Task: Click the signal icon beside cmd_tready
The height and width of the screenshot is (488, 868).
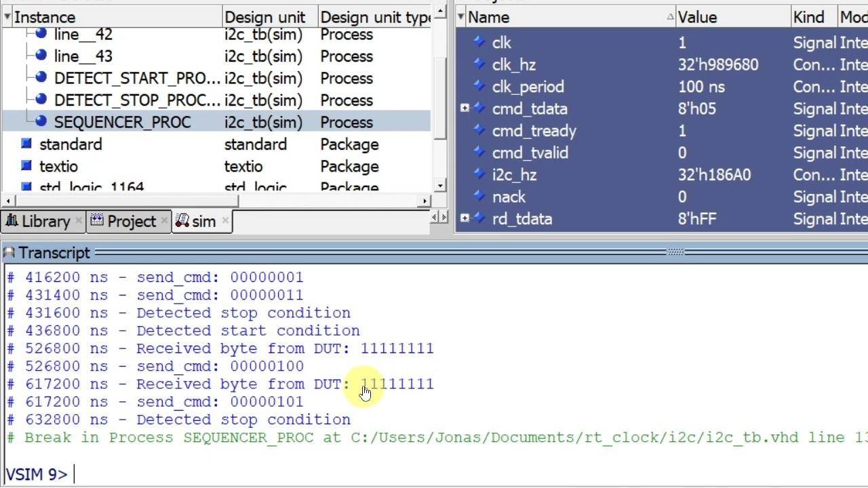Action: [x=479, y=130]
